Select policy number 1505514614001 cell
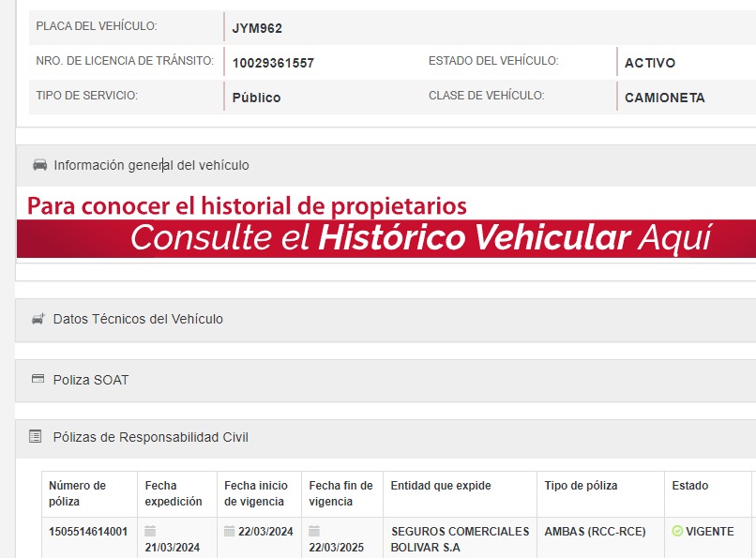This screenshot has height=558, width=756. (88, 532)
